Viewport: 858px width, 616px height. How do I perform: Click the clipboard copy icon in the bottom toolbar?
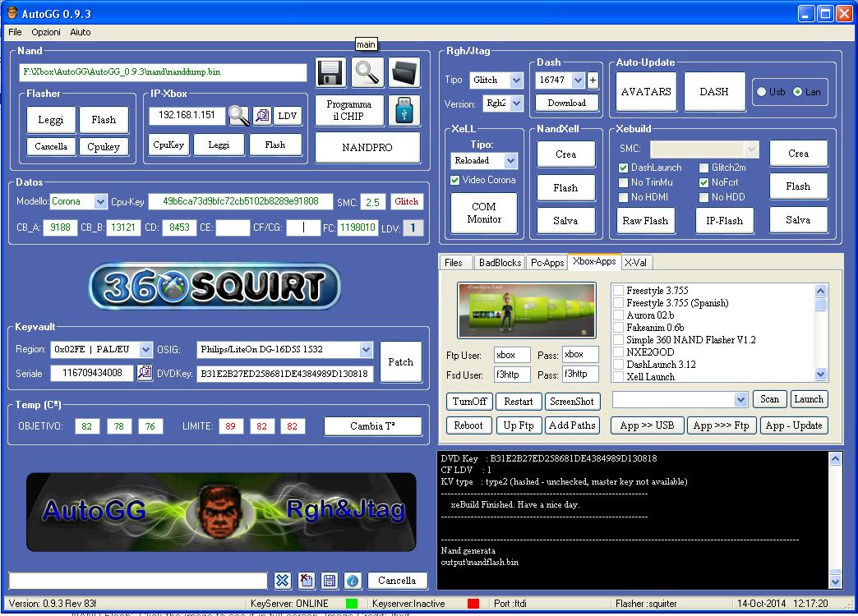[x=307, y=581]
